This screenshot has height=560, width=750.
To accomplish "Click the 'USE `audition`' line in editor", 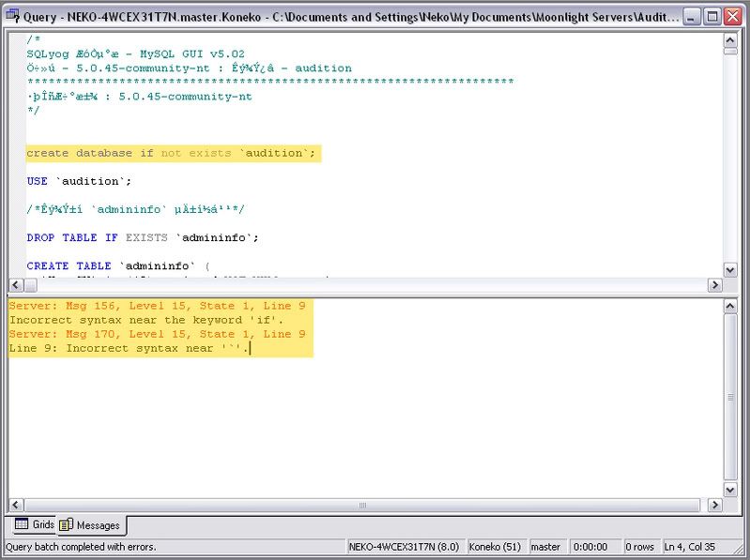I will click(x=79, y=181).
